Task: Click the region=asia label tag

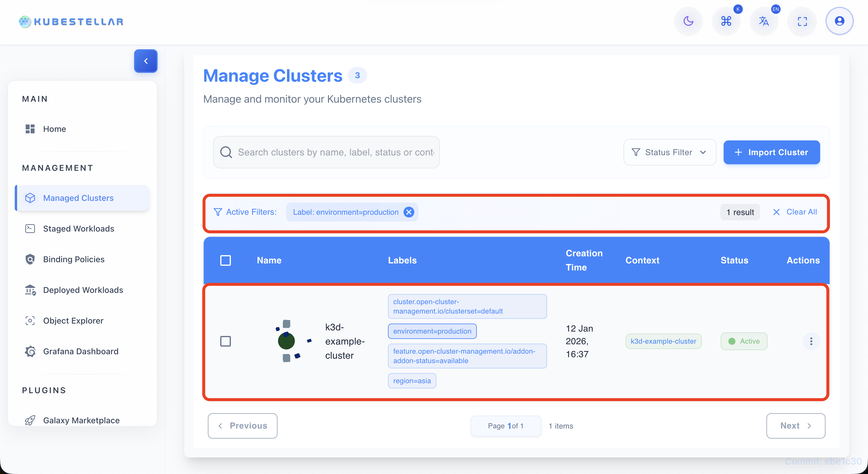Action: 412,381
